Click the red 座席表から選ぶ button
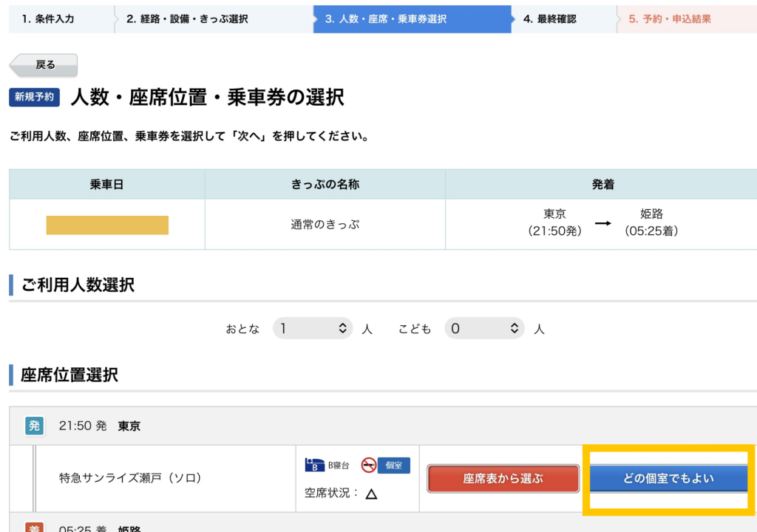This screenshot has height=532, width=757. point(503,478)
